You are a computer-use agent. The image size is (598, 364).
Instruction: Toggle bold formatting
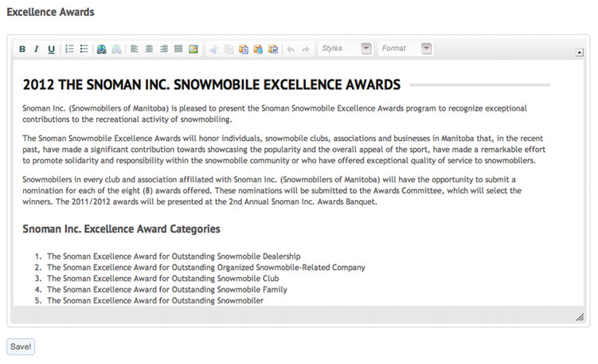(x=22, y=49)
